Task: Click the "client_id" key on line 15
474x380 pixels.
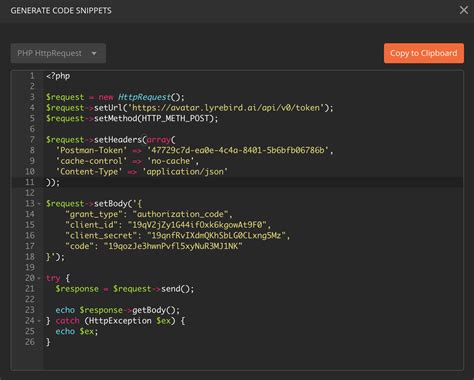Action: pyautogui.click(x=91, y=225)
